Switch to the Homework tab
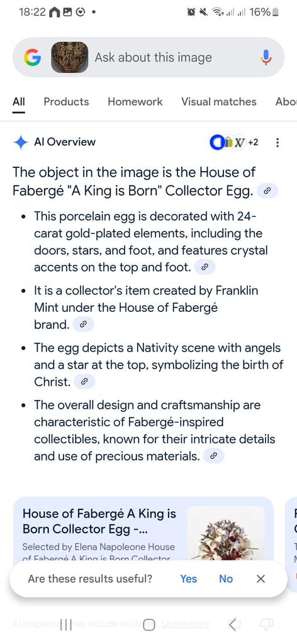This screenshot has width=297, height=644. [x=135, y=102]
